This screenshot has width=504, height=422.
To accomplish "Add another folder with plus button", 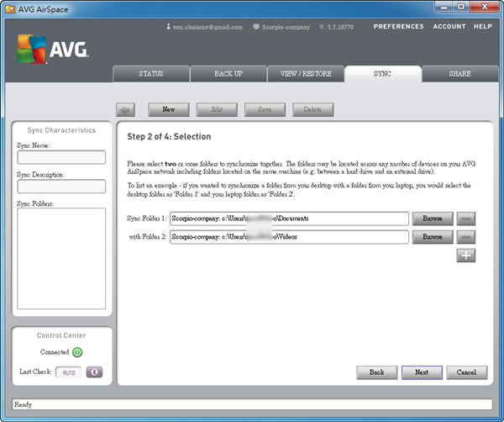I will click(x=465, y=256).
